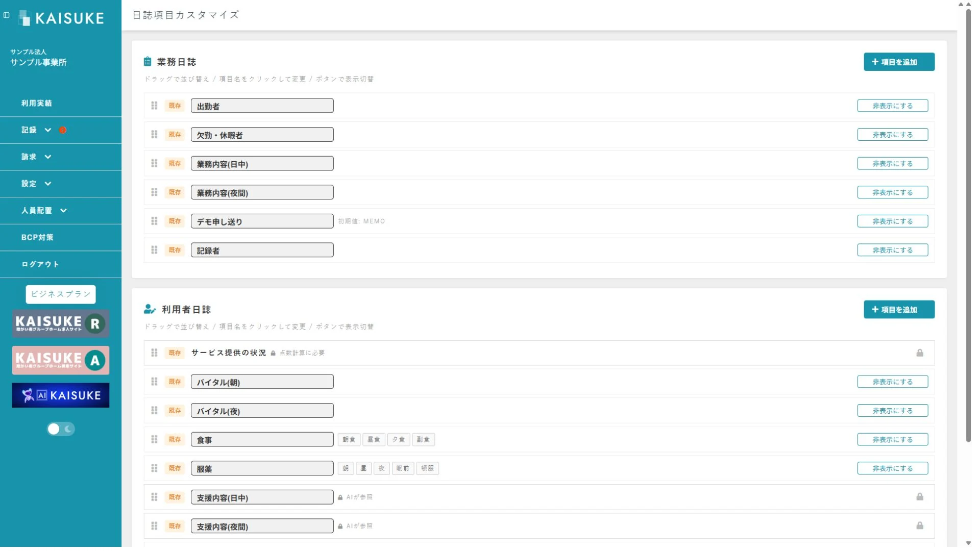This screenshot has width=980, height=551.
Task: Open the KAISUKE A banner
Action: (61, 360)
